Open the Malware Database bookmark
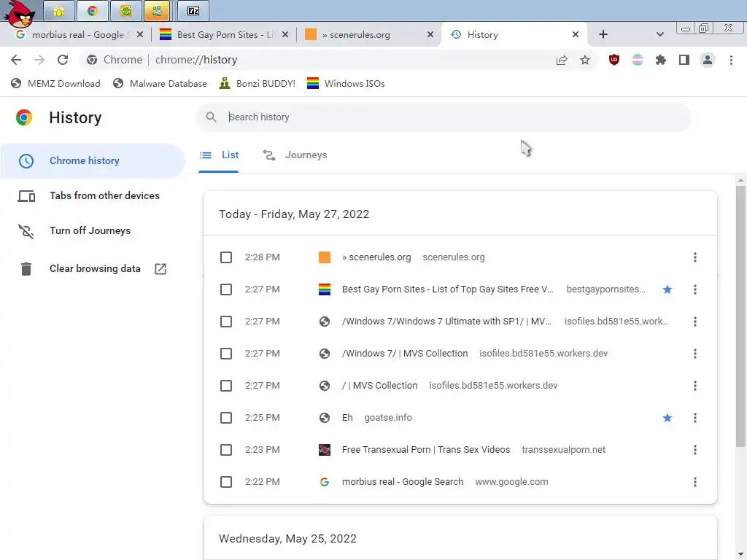 click(x=160, y=83)
